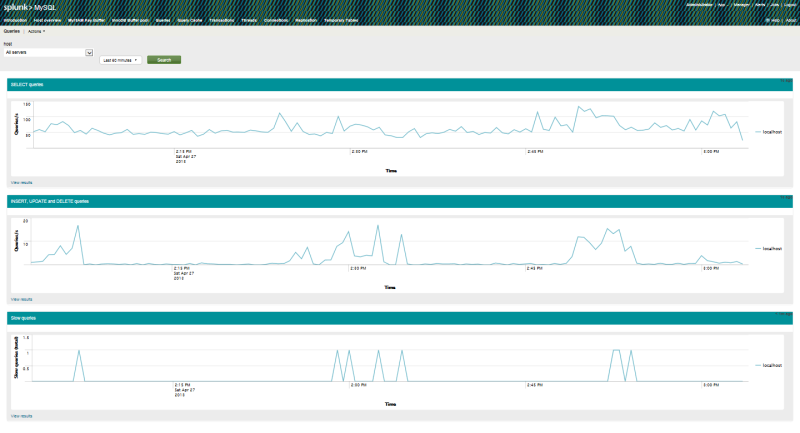Screen dimensions: 800x433
Task: Open the Last 60 minutes time picker
Action: pyautogui.click(x=120, y=60)
